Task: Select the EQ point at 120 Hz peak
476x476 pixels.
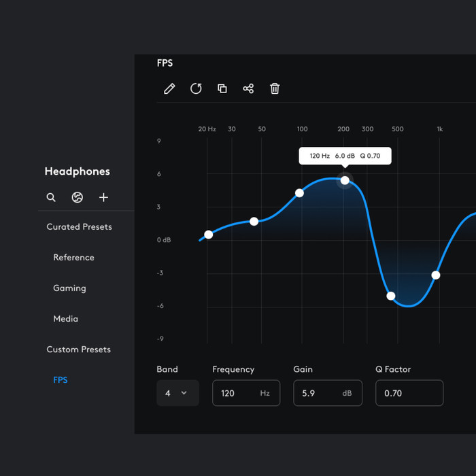Action: click(345, 180)
